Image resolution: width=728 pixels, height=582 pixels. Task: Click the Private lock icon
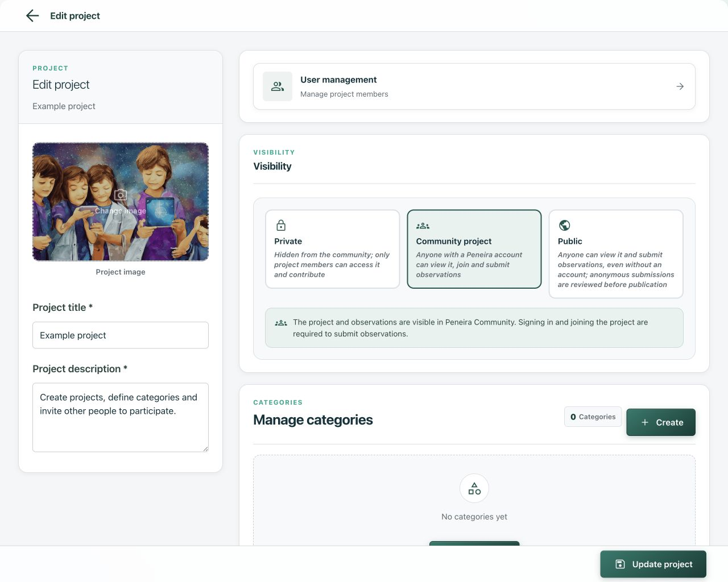(x=281, y=225)
